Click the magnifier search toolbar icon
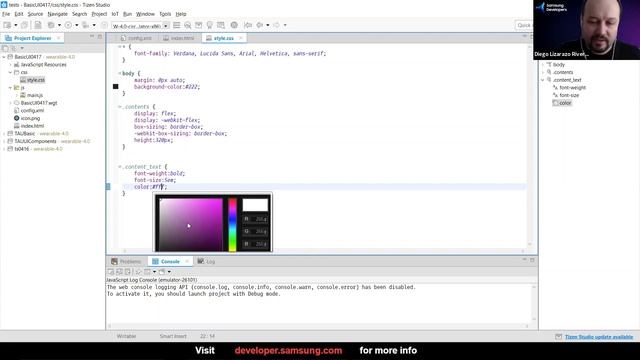The height and width of the screenshot is (360, 640). click(x=187, y=25)
